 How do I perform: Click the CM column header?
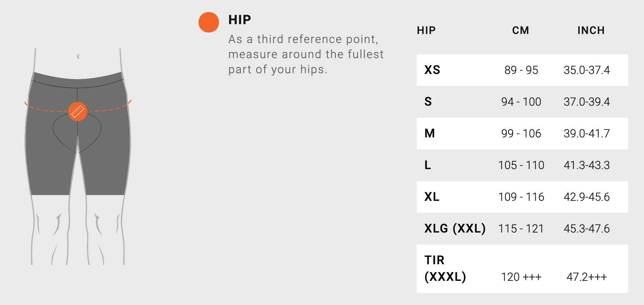[x=521, y=30]
